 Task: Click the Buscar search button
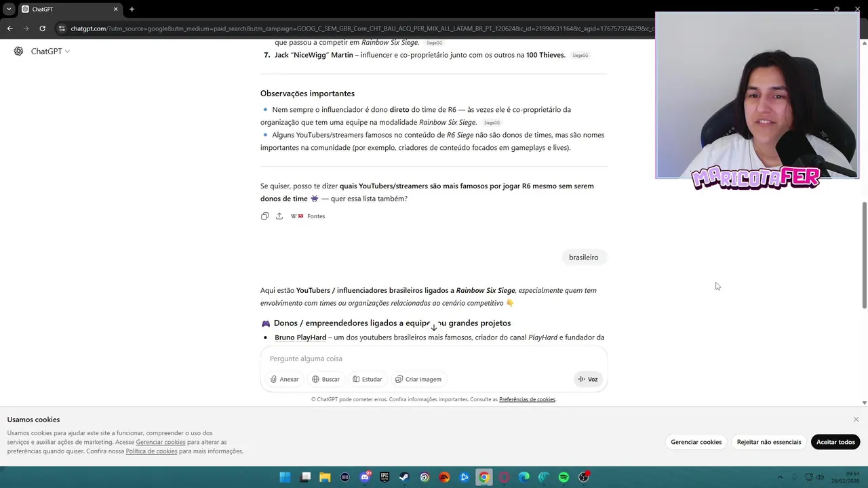click(325, 380)
